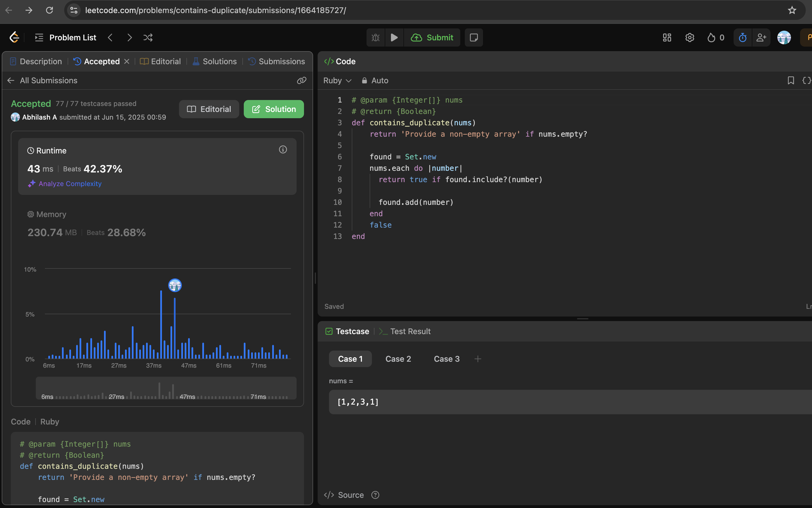812x508 pixels.
Task: Open settings gear in top bar
Action: [689, 38]
